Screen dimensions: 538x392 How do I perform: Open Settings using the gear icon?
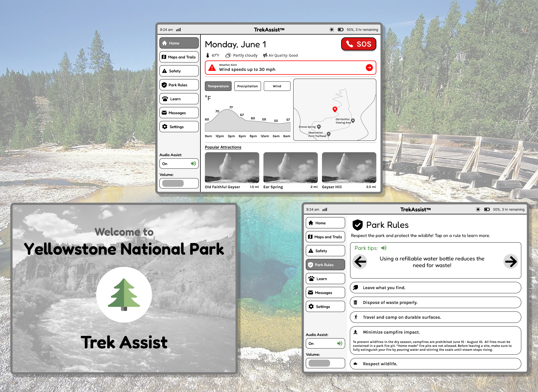point(164,127)
